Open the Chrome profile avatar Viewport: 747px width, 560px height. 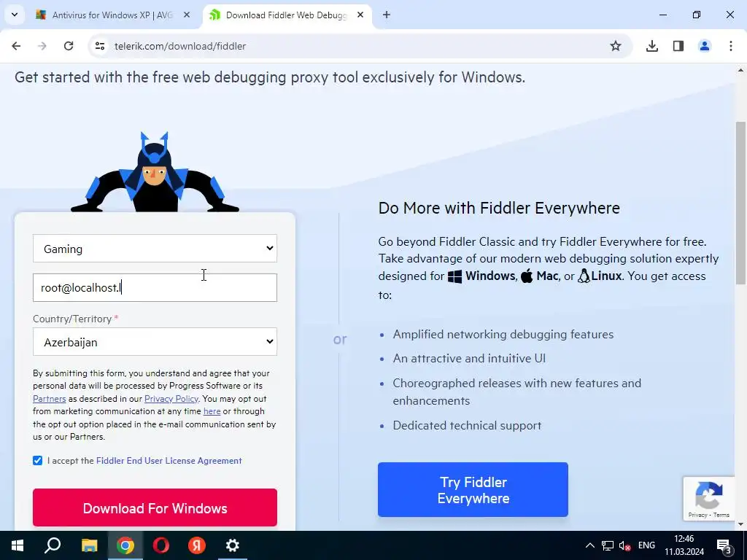(x=704, y=46)
